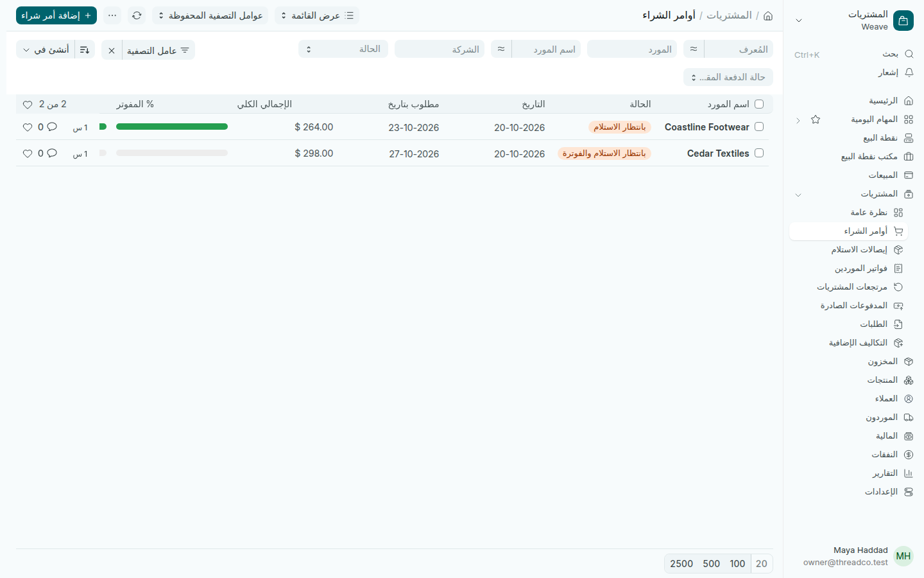Click the بانتظار الاستلام والفوترة status badge

(x=604, y=153)
